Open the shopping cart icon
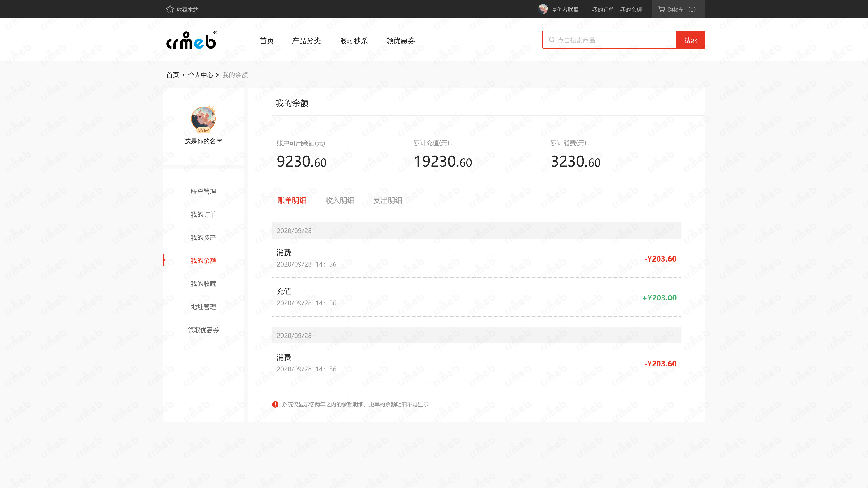Image resolution: width=868 pixels, height=488 pixels. point(661,9)
